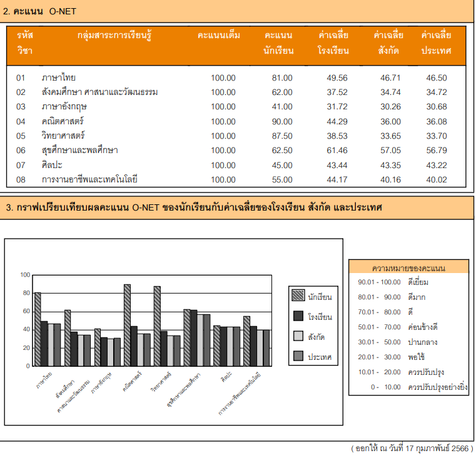Click national average 46.50
Image resolution: width=476 pixels, height=458 pixels.
coord(437,78)
